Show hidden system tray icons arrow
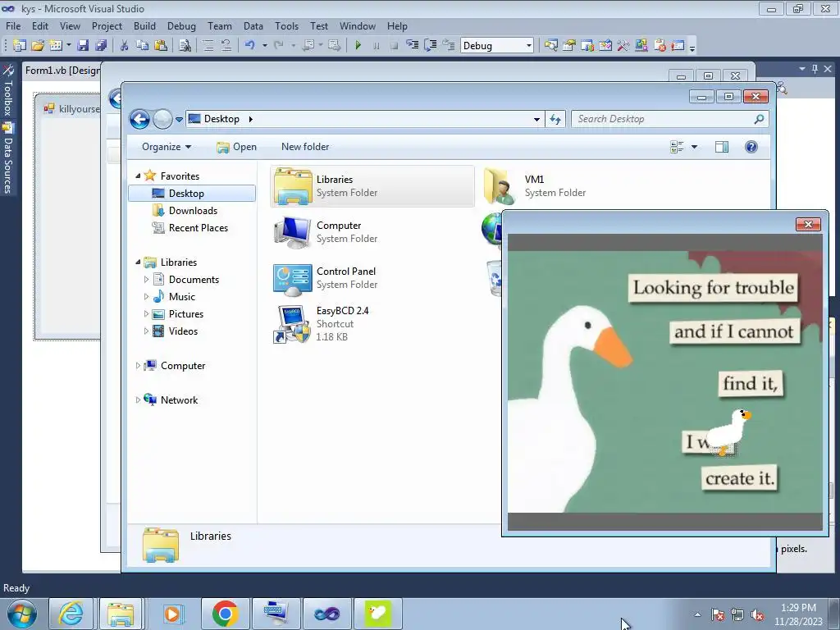This screenshot has width=840, height=630. click(x=697, y=615)
